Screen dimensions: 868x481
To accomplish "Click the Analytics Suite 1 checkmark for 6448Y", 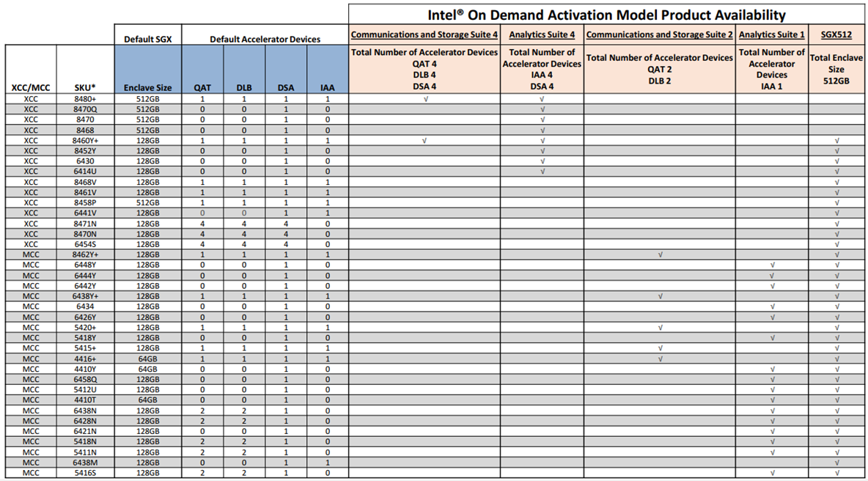I will pyautogui.click(x=772, y=265).
